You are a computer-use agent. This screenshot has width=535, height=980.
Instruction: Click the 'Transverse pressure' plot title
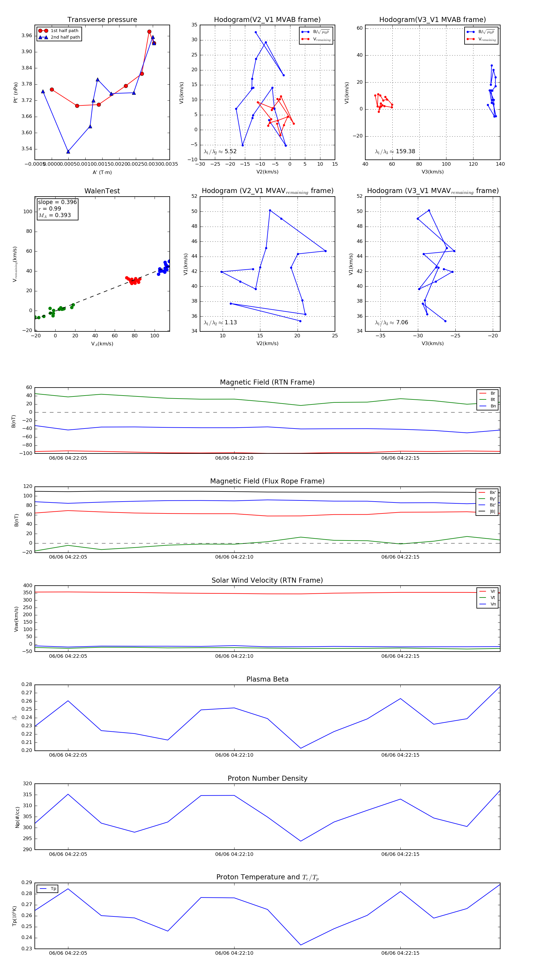pyautogui.click(x=102, y=19)
